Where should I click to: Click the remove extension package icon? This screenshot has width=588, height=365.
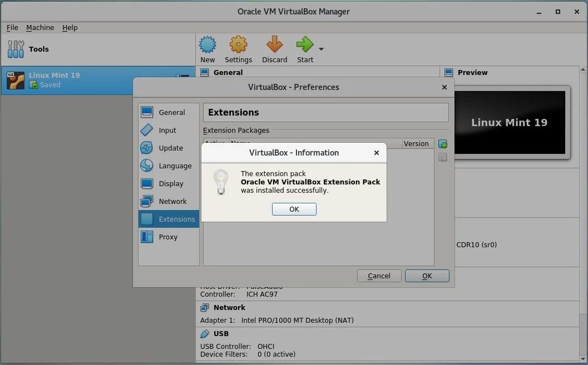tap(443, 157)
